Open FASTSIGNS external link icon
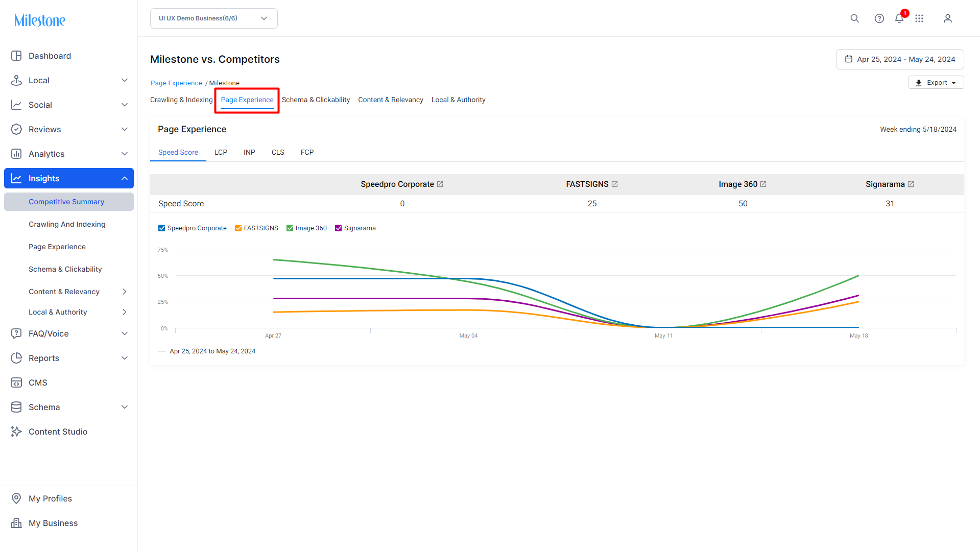 tap(615, 184)
